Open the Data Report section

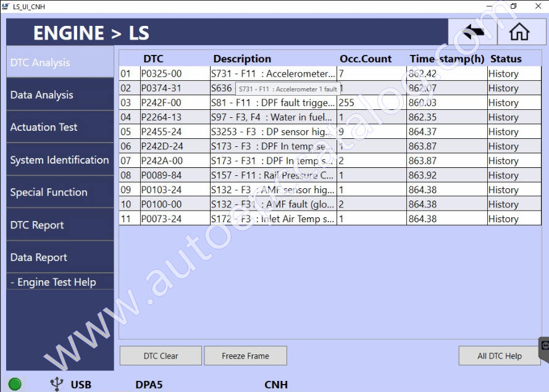pos(60,257)
